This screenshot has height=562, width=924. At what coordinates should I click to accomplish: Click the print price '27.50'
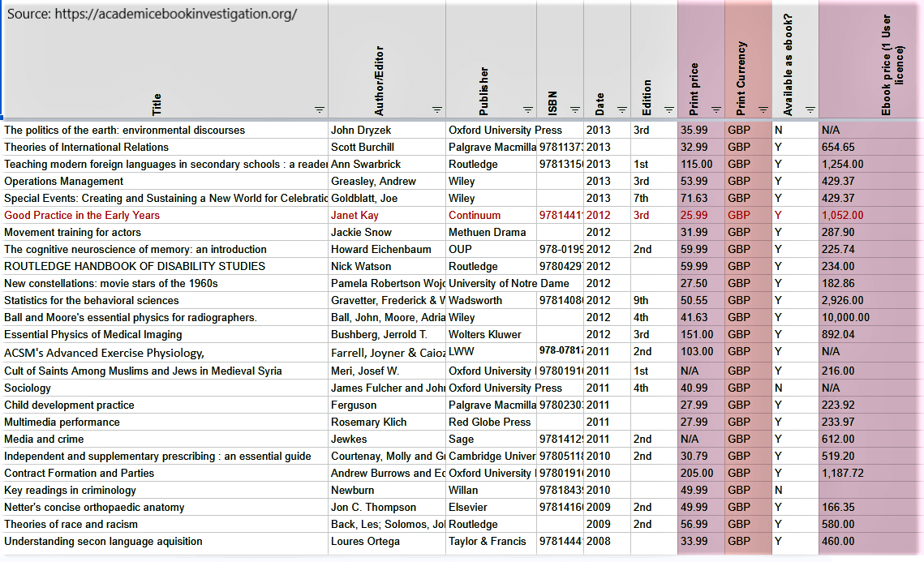(x=694, y=283)
